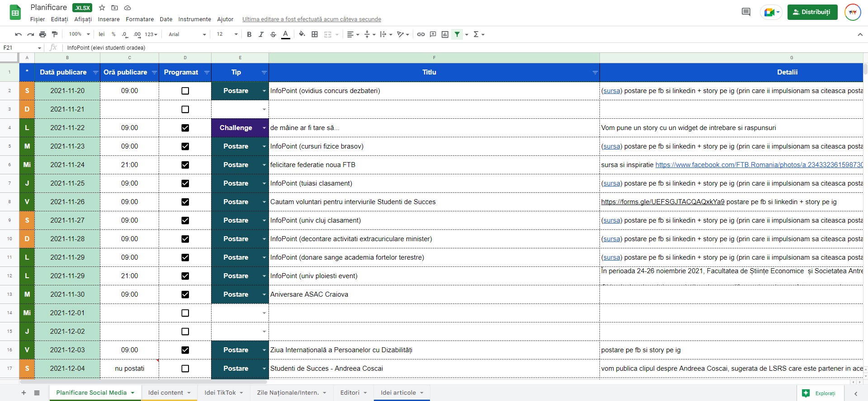The height and width of the screenshot is (401, 868).
Task: Open the Arial font dropdown
Action: pos(187,34)
